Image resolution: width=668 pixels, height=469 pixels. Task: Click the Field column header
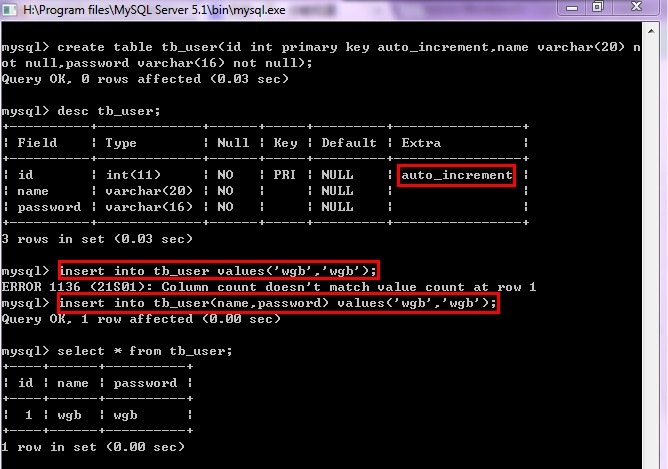[x=39, y=143]
